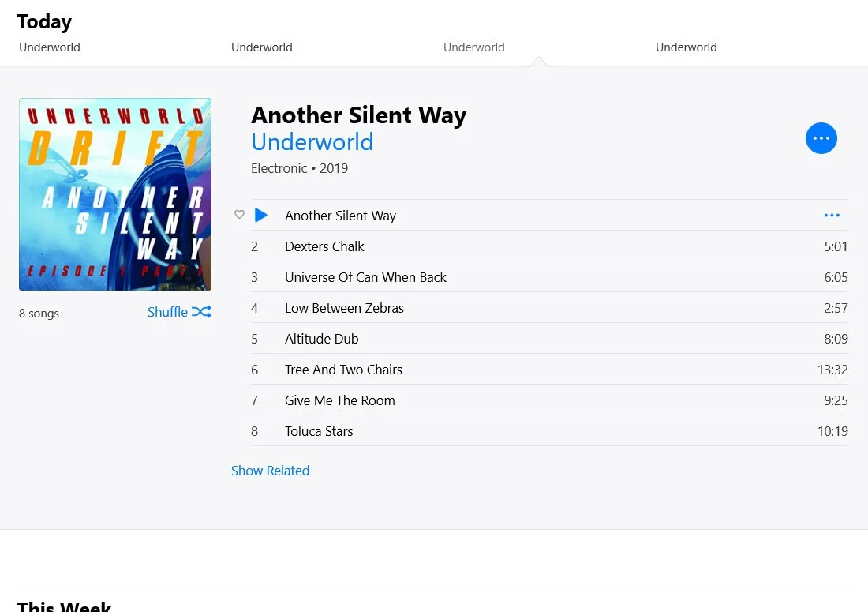This screenshot has height=612, width=868.
Task: Select the Drift album cover artwork
Action: (x=115, y=194)
